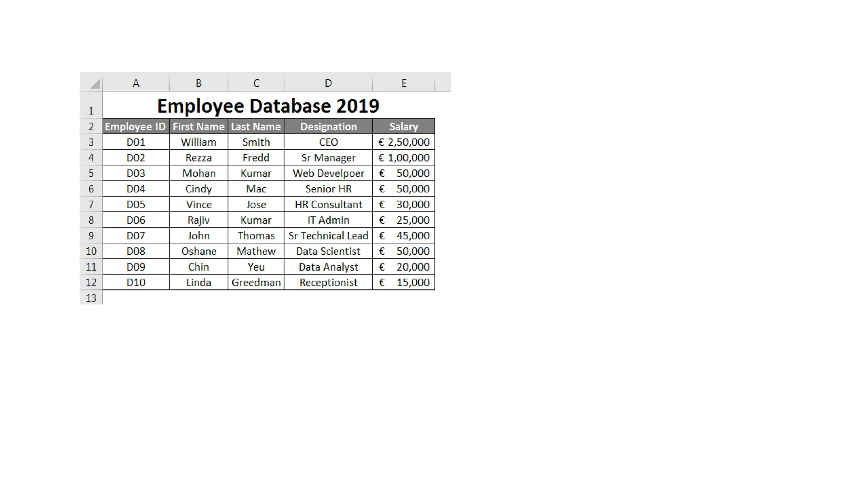Viewport: 868px width, 488px height.
Task: Select cell containing Smith
Action: point(256,142)
